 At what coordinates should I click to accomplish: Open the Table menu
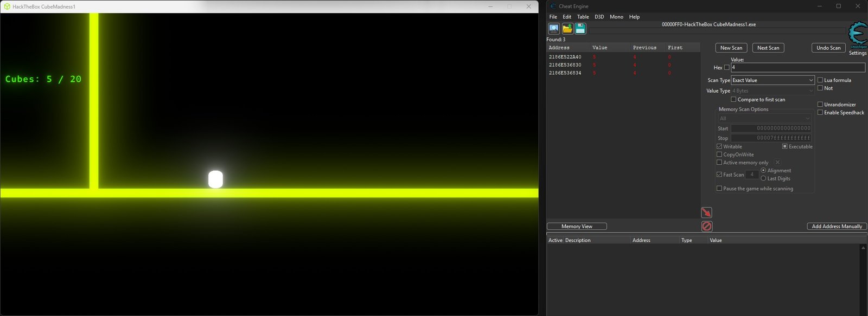583,17
